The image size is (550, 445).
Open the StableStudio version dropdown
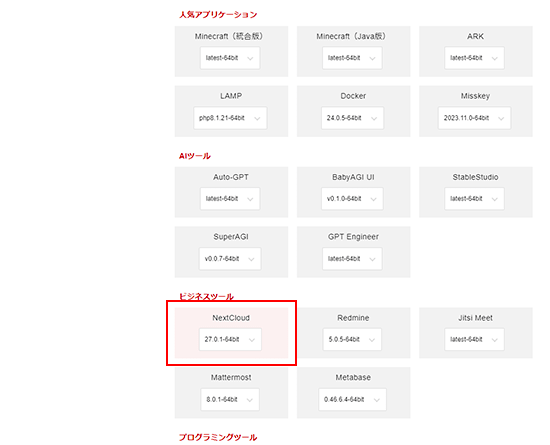pos(474,198)
